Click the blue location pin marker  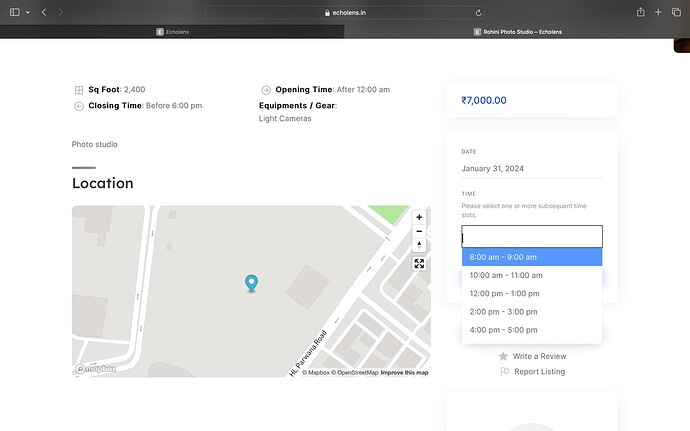tap(251, 283)
